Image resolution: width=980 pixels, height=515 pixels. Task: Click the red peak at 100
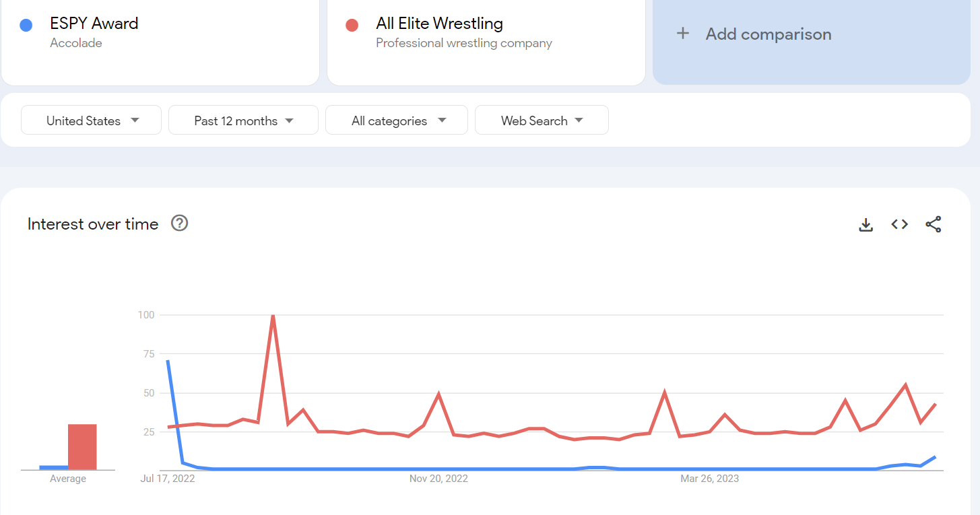tap(273, 315)
